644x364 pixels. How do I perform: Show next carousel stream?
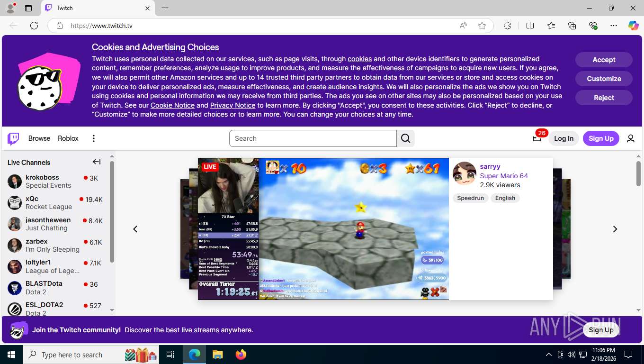click(x=615, y=229)
